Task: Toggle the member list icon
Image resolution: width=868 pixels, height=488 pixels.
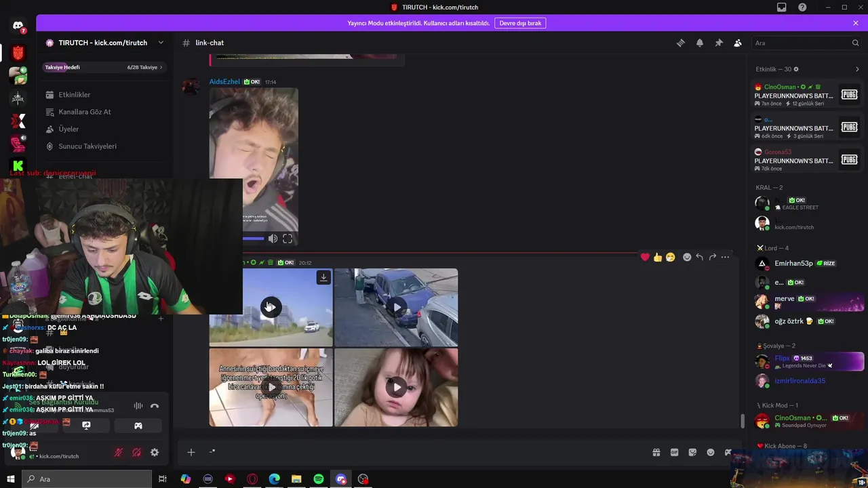Action: pos(738,43)
